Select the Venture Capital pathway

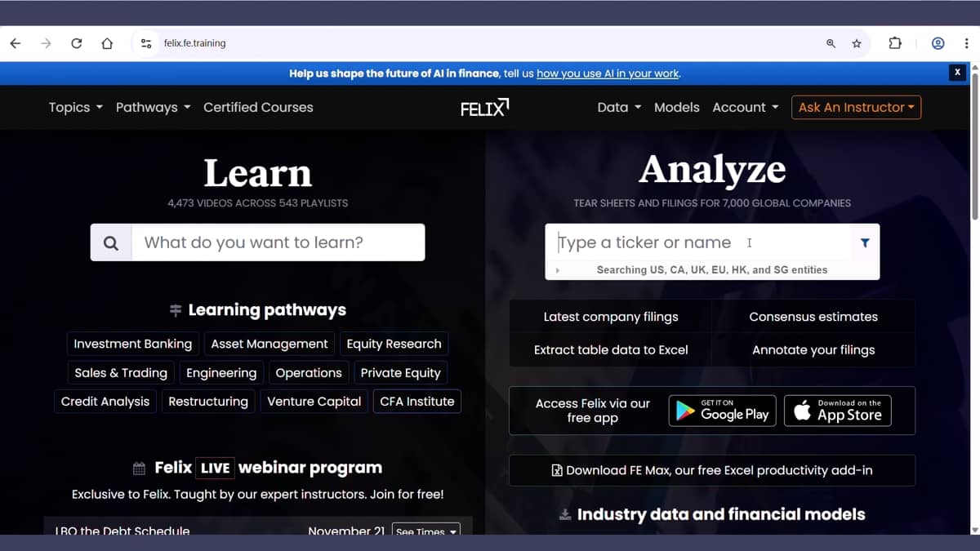pos(314,401)
